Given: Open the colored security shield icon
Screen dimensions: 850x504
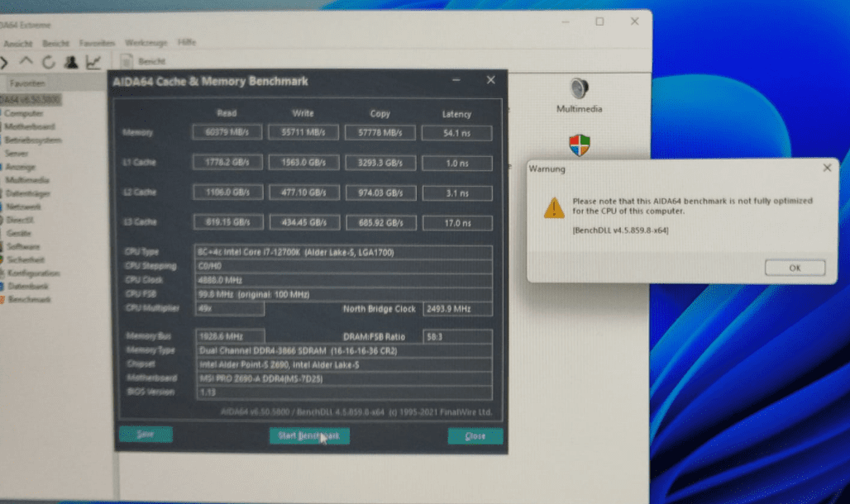Looking at the screenshot, I should (580, 145).
